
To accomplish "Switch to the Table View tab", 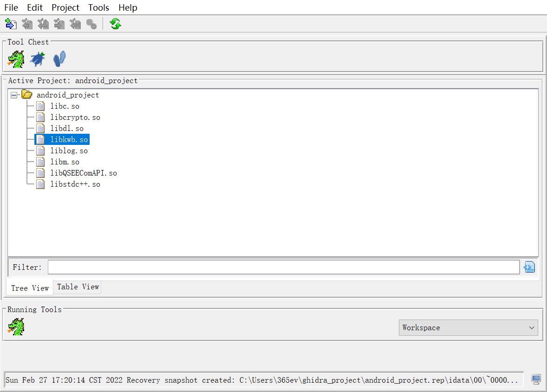I will (x=78, y=287).
